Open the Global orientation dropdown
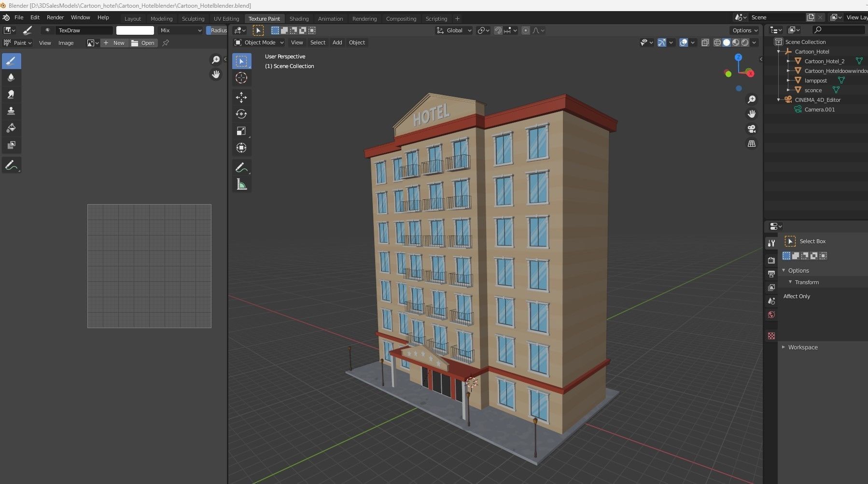Image resolution: width=868 pixels, height=484 pixels. [x=454, y=30]
